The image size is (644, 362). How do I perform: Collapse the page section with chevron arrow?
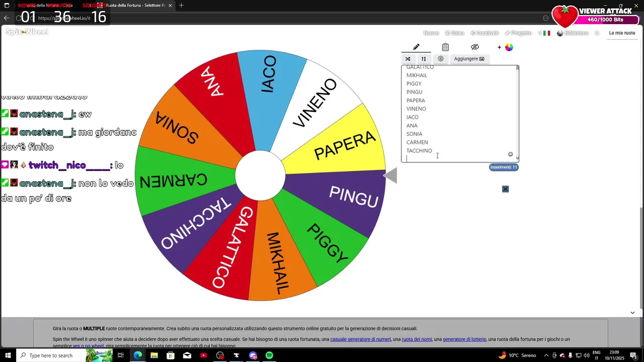pos(632,313)
